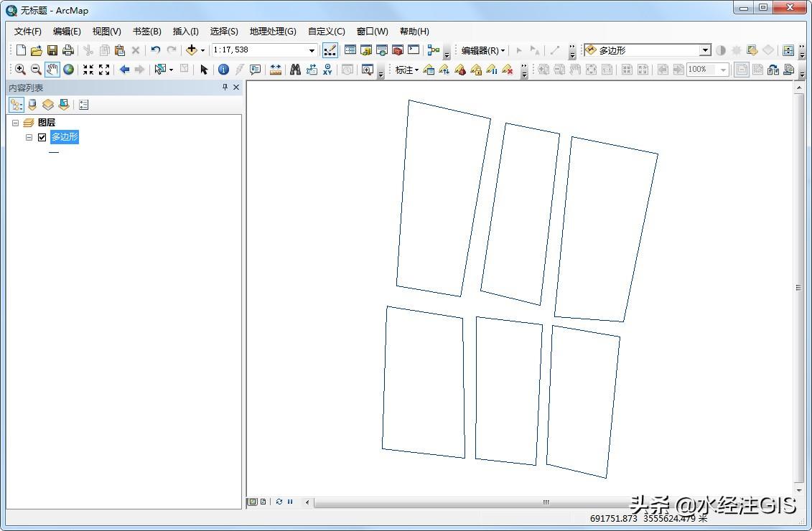Open the 文件(F) menu
This screenshot has height=531, width=812.
pos(27,31)
